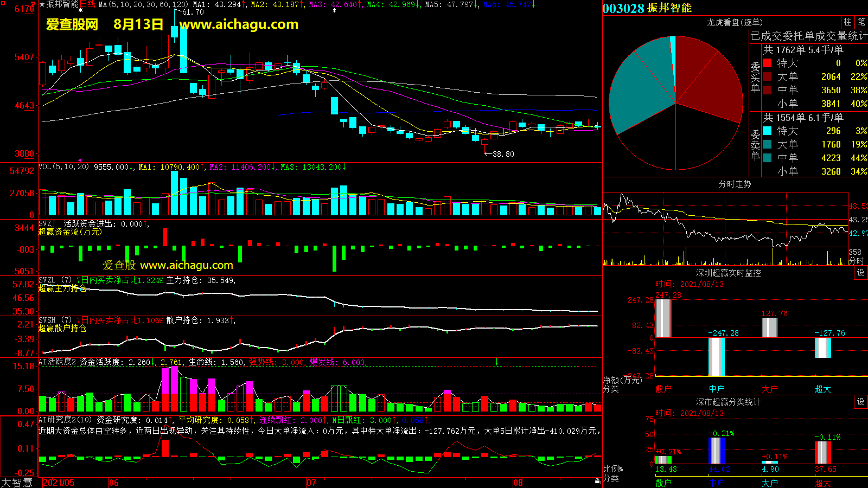Click the 日线 period label in chart header
The image size is (868, 488).
87,4
